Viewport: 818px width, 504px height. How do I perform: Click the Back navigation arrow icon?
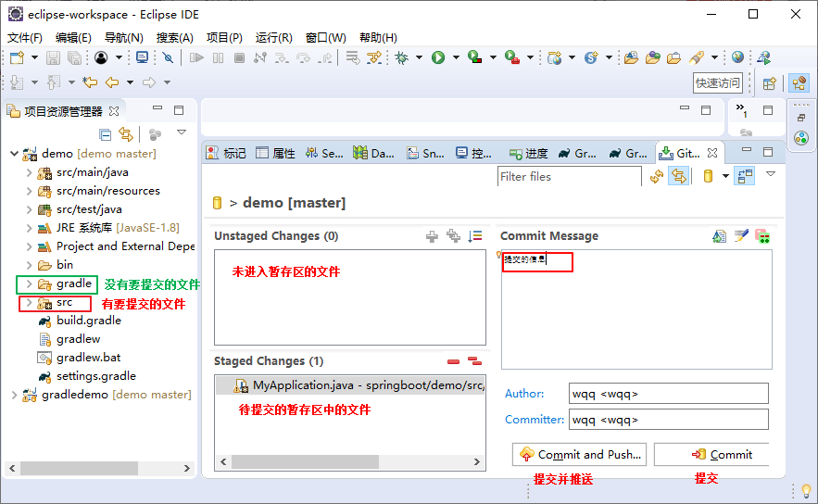tap(112, 82)
